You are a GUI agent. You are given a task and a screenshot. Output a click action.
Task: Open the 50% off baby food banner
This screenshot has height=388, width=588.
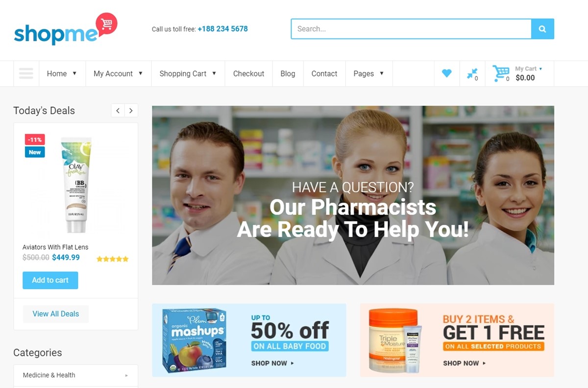(x=249, y=340)
